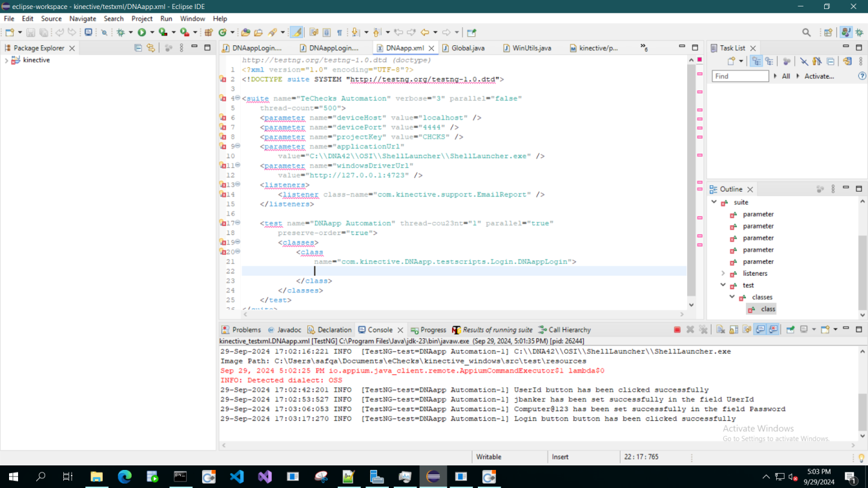Click the Debug bug icon in toolbar
868x488 pixels.
point(120,32)
